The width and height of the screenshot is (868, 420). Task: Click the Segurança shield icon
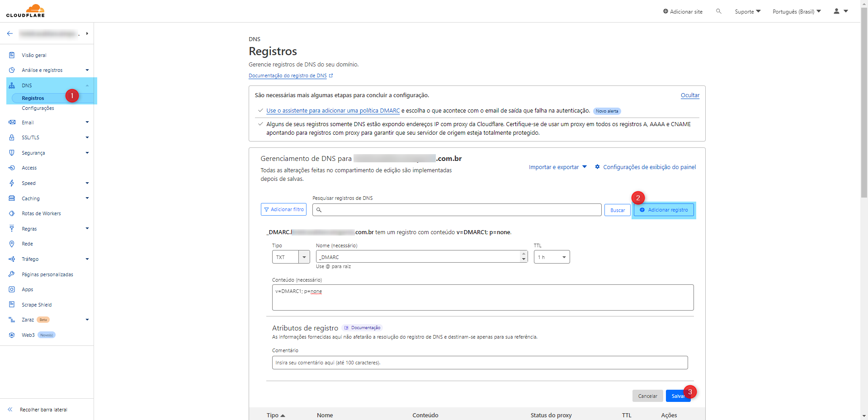12,153
